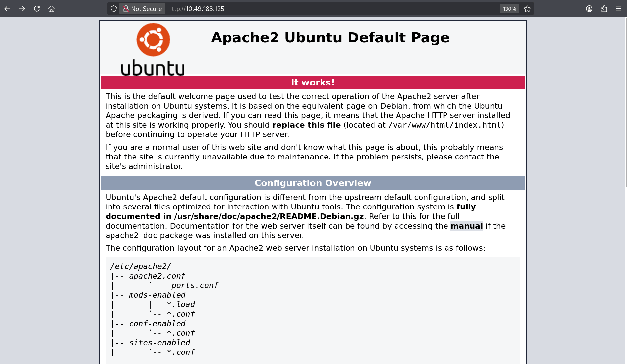The image size is (627, 364).
Task: Go back to the previous page
Action: pyautogui.click(x=7, y=9)
